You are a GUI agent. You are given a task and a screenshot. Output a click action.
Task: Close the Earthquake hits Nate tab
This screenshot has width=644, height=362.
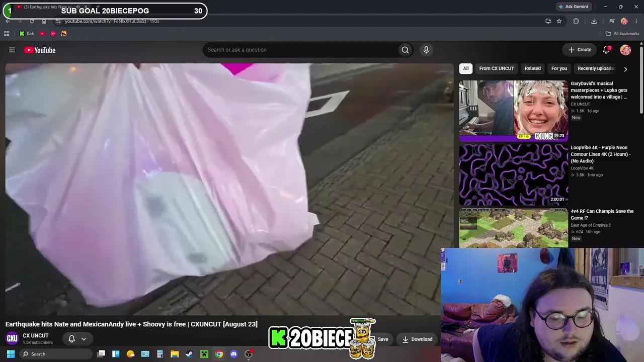point(86,7)
